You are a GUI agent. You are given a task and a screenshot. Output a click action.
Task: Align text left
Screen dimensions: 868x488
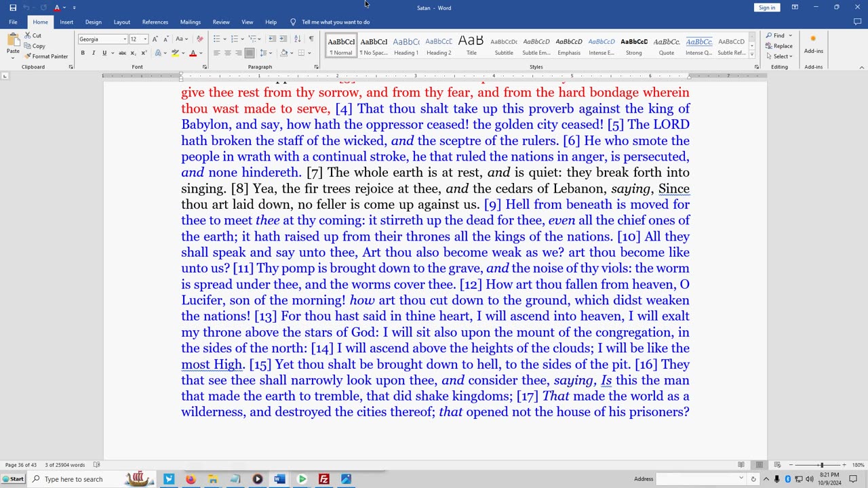[217, 53]
